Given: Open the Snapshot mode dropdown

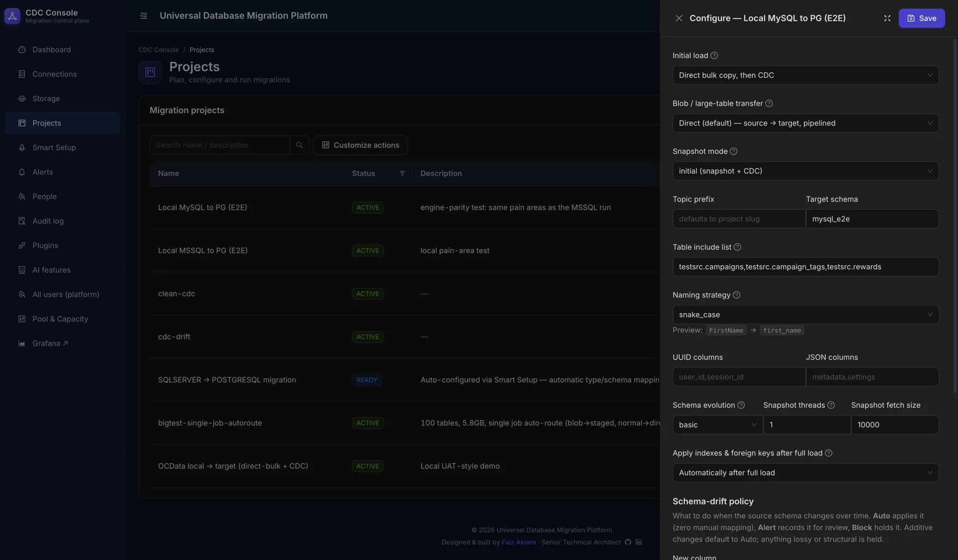Looking at the screenshot, I should pos(805,171).
